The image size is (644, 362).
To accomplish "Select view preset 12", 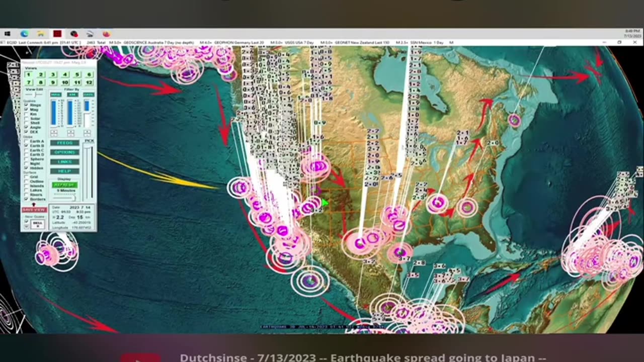I will coord(89,82).
